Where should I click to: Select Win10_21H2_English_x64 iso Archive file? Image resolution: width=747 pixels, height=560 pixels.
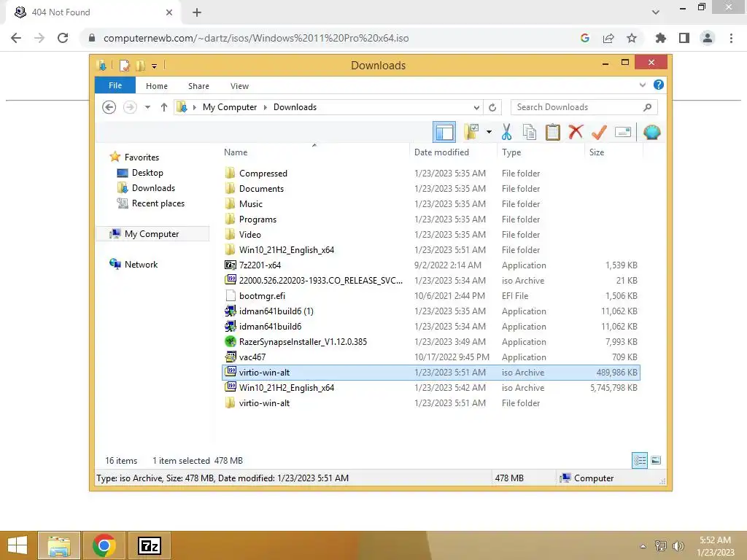point(430,388)
